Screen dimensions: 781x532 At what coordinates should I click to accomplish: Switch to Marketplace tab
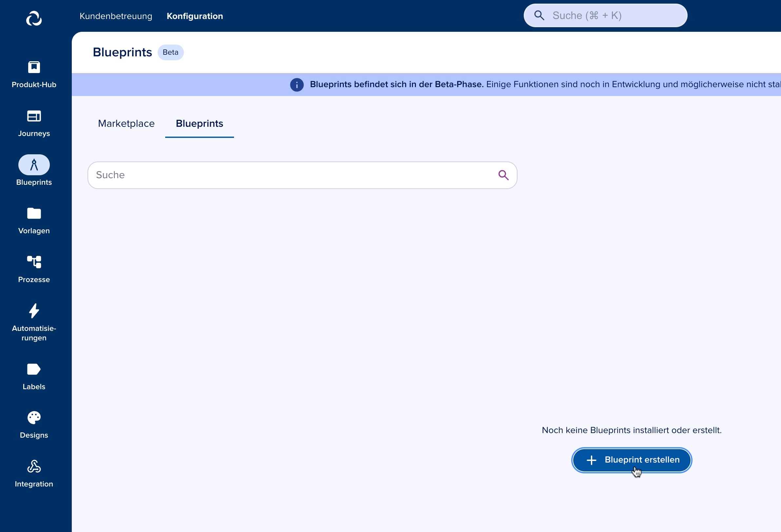click(127, 123)
